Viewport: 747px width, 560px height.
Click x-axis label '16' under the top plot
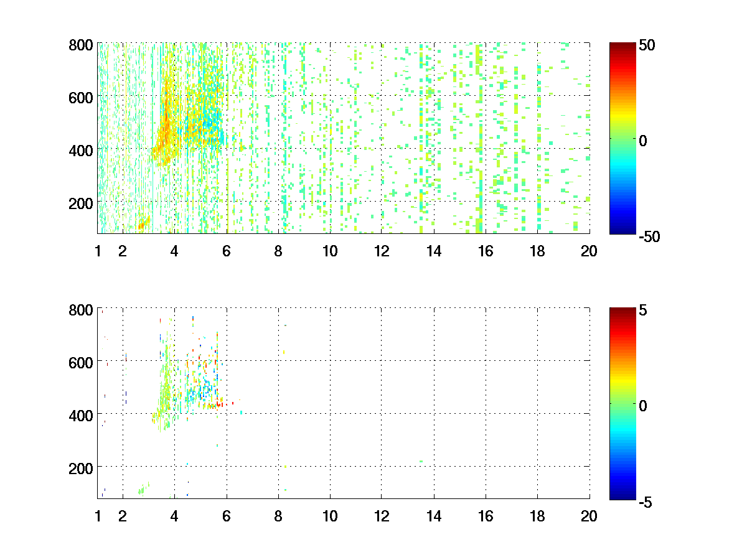[486, 251]
